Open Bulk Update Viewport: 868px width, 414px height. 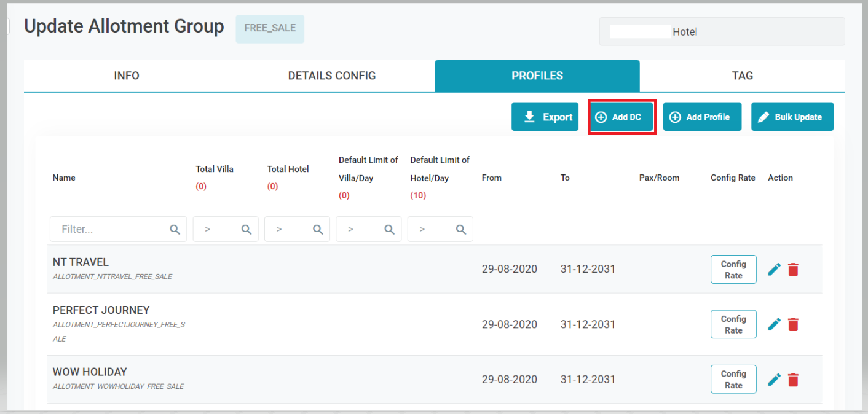[792, 117]
